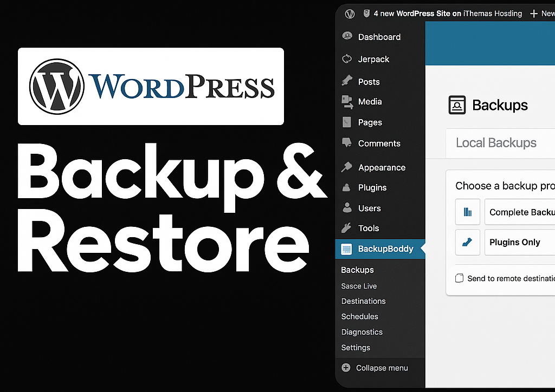
Task: Open the Dashboard menu item
Action: 379,37
